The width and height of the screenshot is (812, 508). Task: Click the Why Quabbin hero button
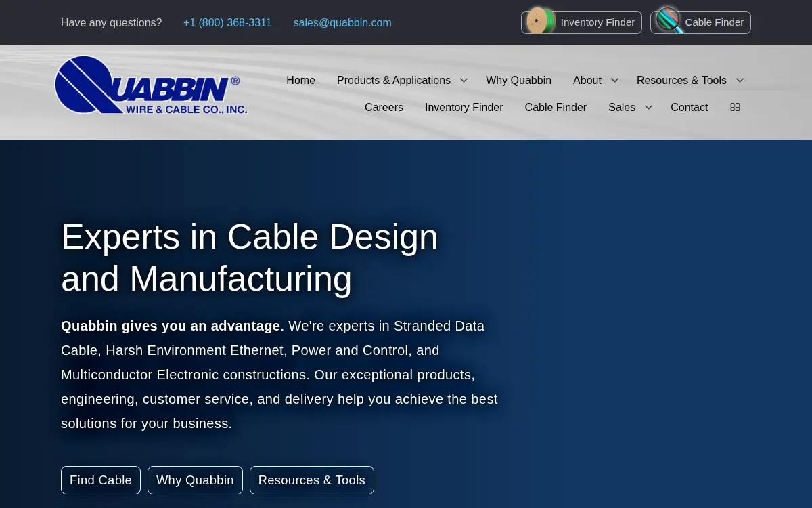pyautogui.click(x=195, y=480)
